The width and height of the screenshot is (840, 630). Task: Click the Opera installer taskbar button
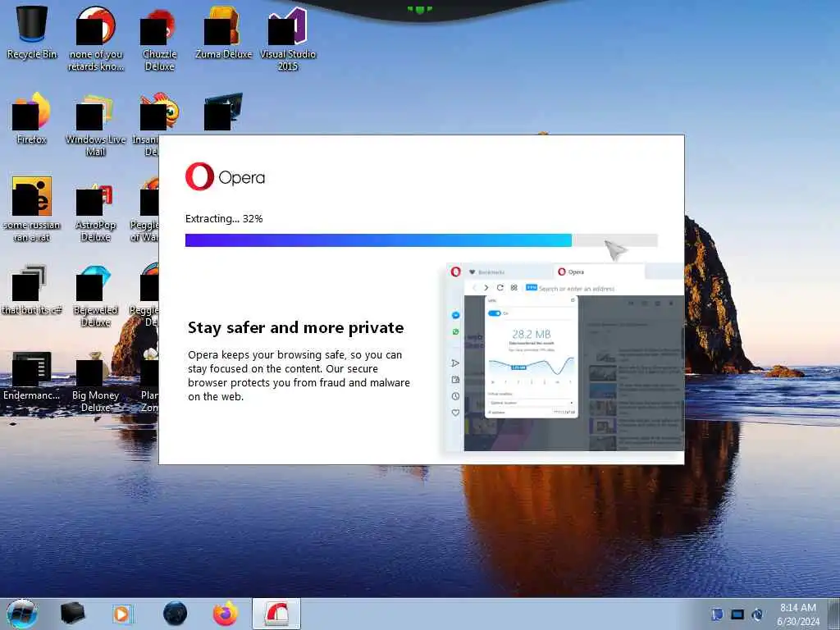point(276,614)
